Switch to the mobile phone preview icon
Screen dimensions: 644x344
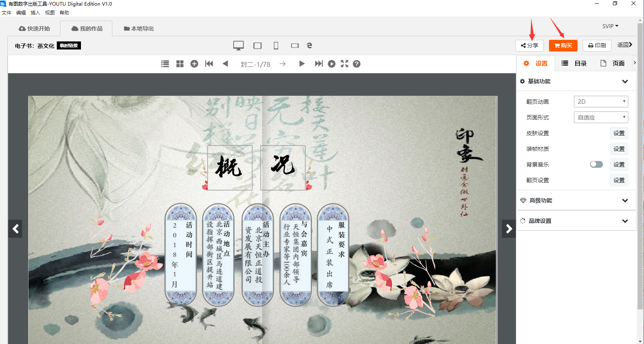pos(276,46)
